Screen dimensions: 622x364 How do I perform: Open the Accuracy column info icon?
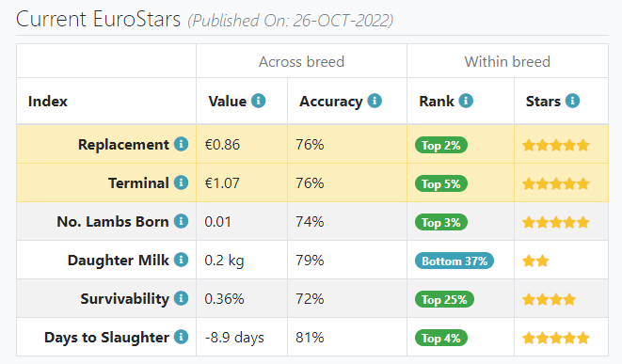375,101
